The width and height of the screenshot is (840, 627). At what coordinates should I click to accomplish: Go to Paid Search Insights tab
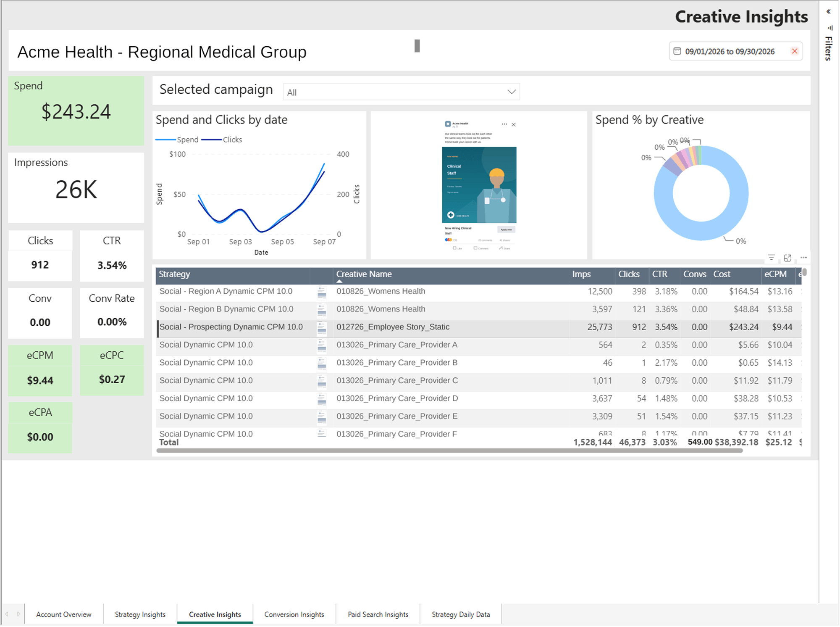coord(378,614)
